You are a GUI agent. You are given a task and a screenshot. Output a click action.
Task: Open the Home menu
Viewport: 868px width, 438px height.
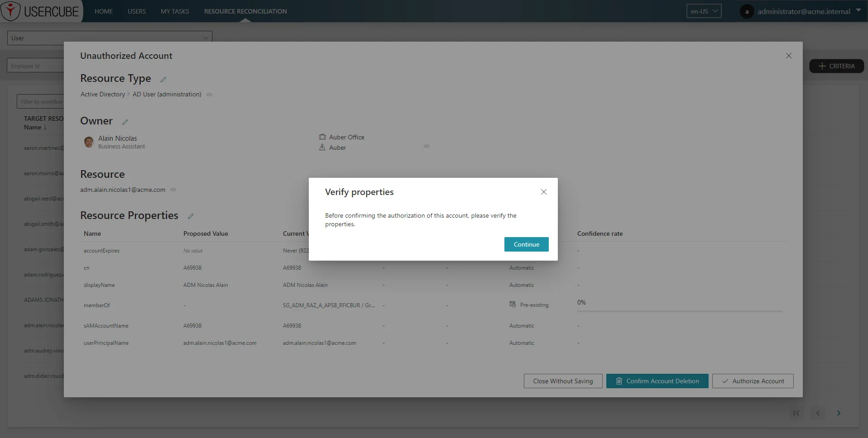[x=104, y=11]
